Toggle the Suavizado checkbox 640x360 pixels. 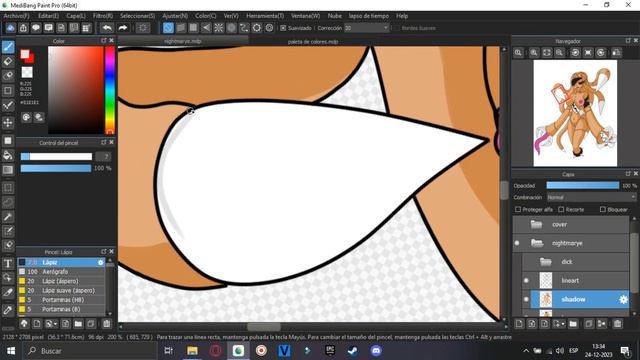click(283, 28)
